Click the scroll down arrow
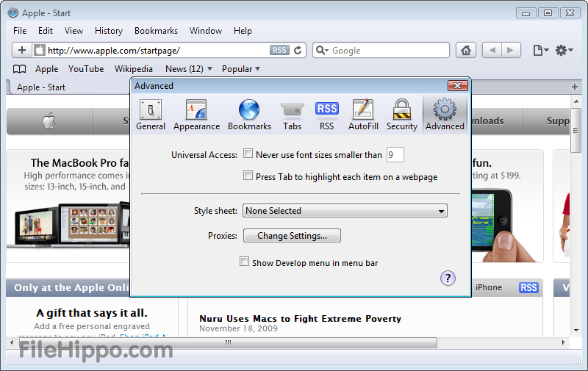The image size is (588, 371). [576, 330]
